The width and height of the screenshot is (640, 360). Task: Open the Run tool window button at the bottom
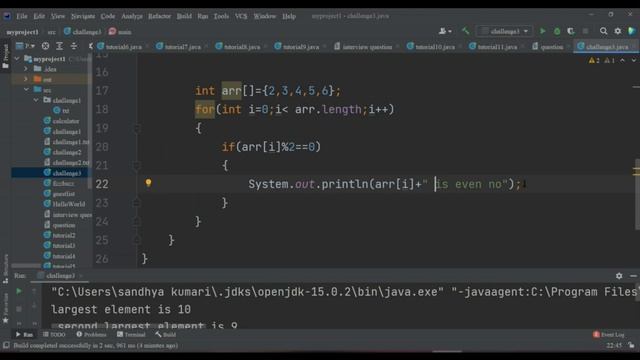pos(24,334)
